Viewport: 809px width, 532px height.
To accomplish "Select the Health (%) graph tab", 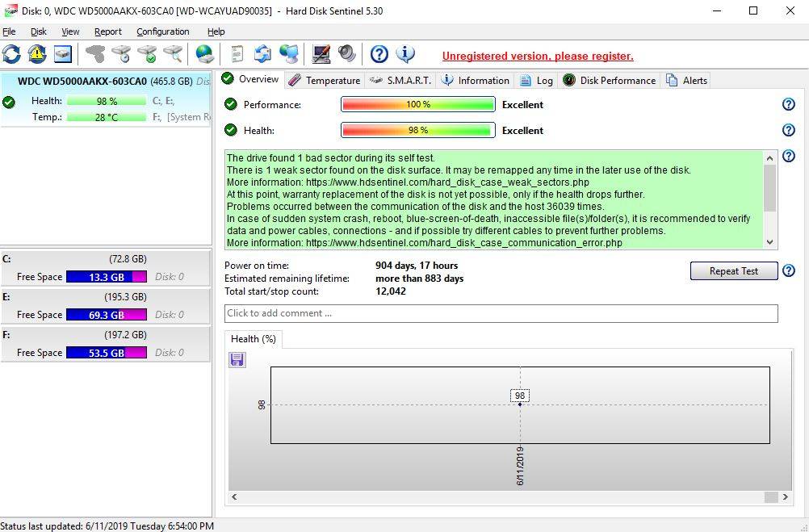I will point(254,339).
